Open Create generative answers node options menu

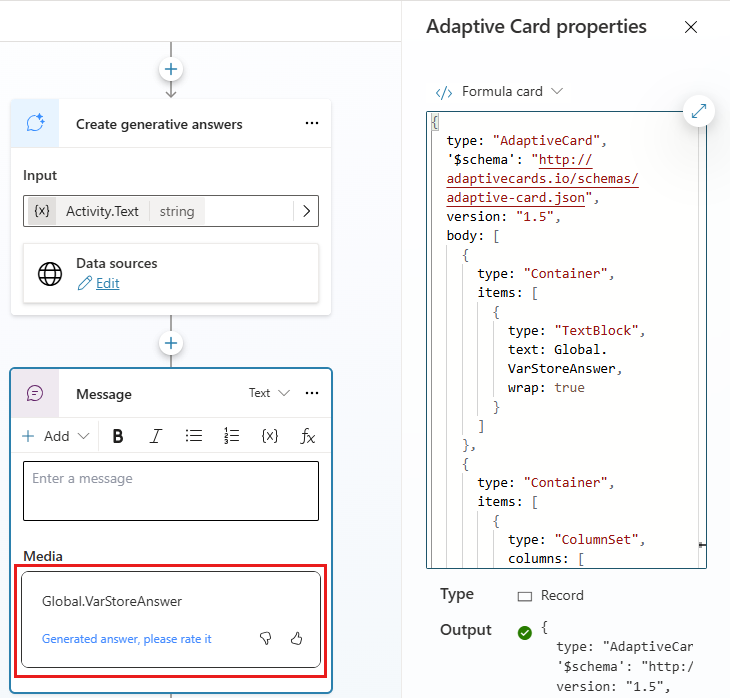[311, 123]
